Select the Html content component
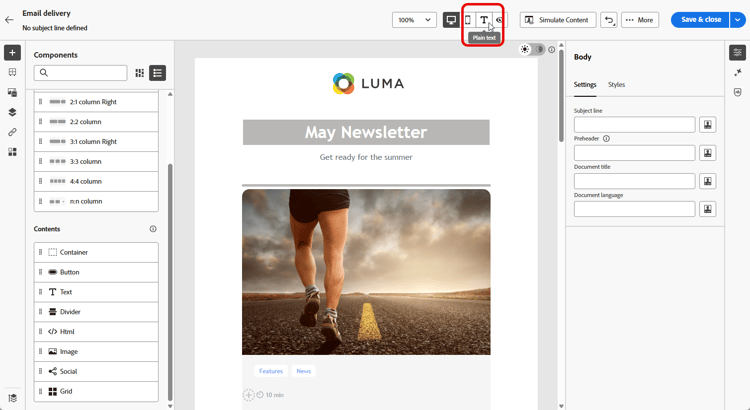Image resolution: width=750 pixels, height=410 pixels. 96,332
